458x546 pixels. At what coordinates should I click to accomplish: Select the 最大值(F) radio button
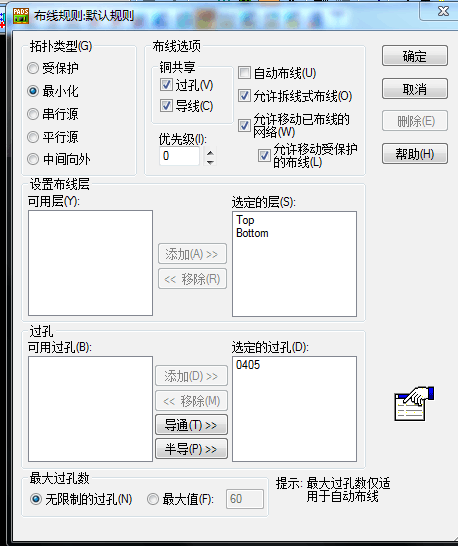click(153, 499)
